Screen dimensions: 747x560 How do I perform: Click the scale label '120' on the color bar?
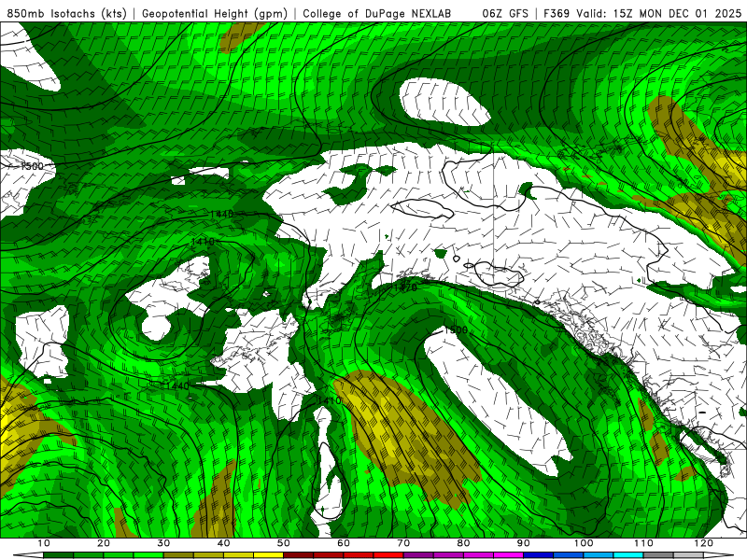704,543
